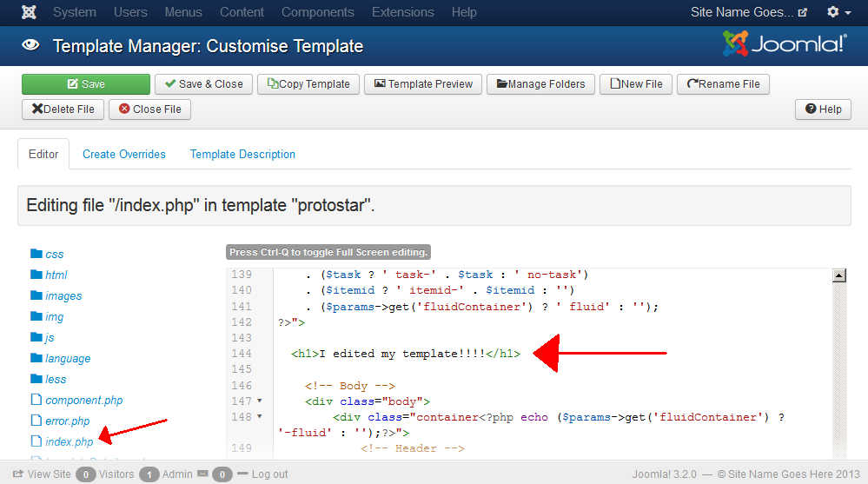Click Close File button

coord(150,109)
